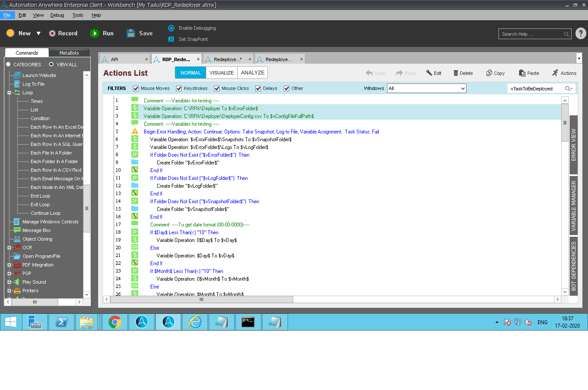The width and height of the screenshot is (588, 390).
Task: Run the task with the green play icon
Action: tap(94, 34)
